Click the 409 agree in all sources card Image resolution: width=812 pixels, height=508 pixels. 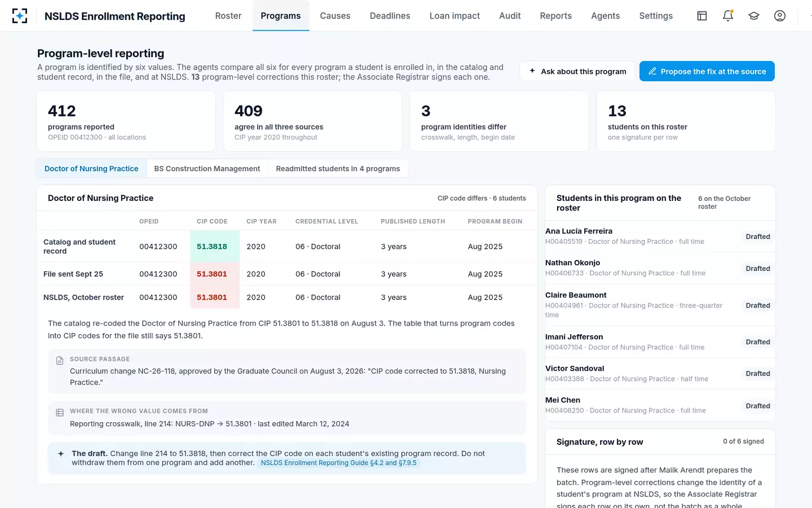(x=313, y=121)
